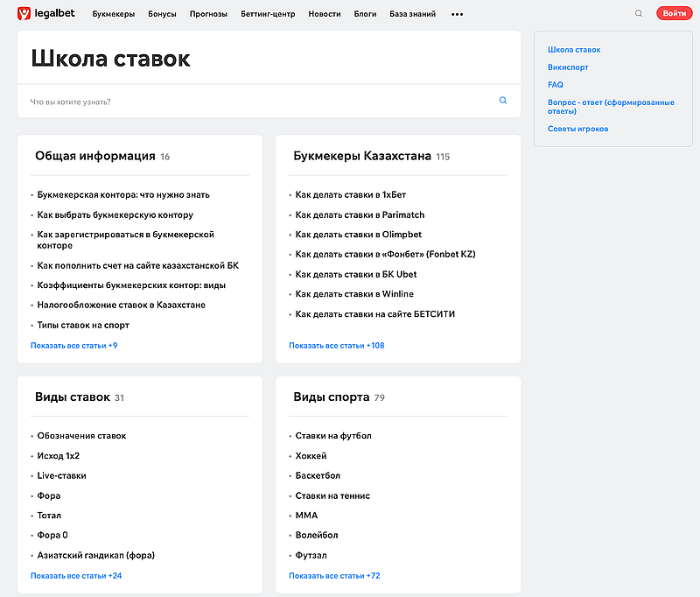The width and height of the screenshot is (700, 597).
Task: Open the Викиспорт sidebar link
Action: pyautogui.click(x=570, y=67)
